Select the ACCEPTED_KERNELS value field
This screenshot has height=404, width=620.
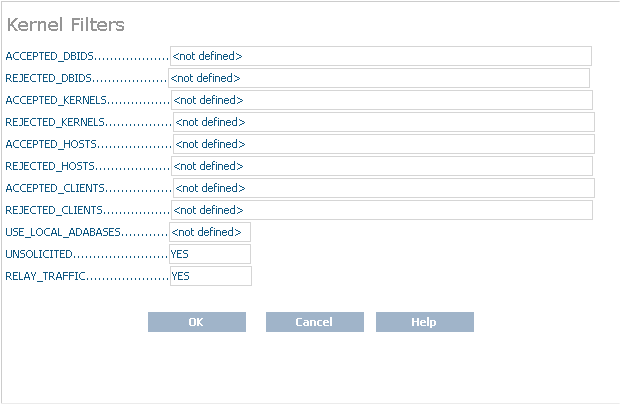[382, 100]
